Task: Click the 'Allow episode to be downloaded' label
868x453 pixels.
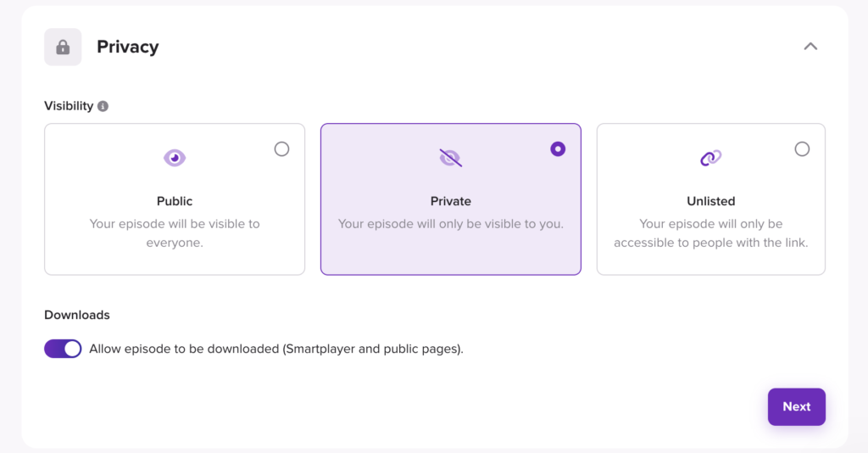Action: [276, 349]
